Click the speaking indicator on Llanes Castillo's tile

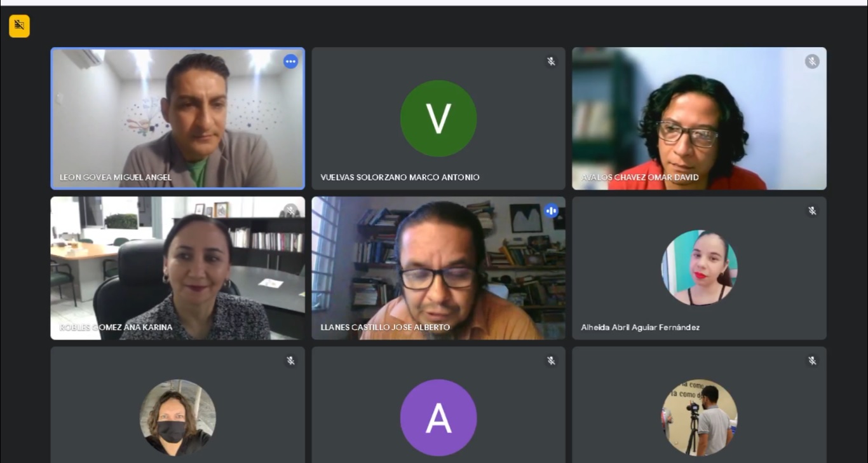click(x=551, y=211)
